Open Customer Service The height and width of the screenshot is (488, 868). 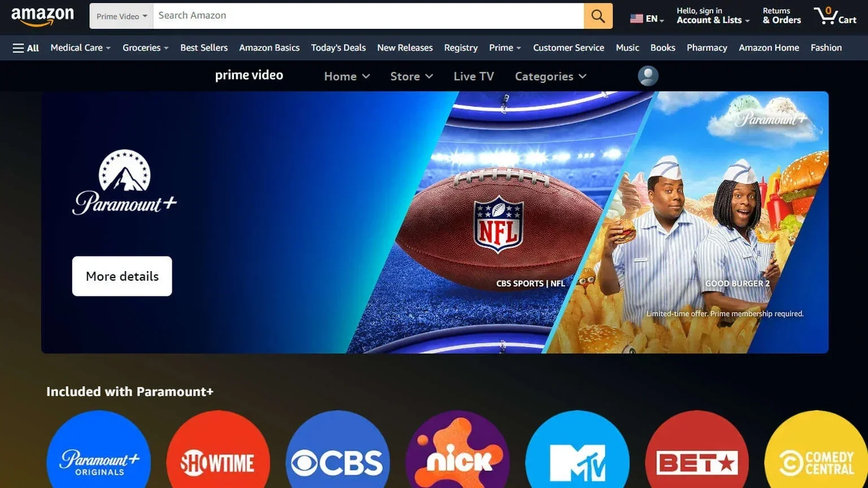[568, 48]
